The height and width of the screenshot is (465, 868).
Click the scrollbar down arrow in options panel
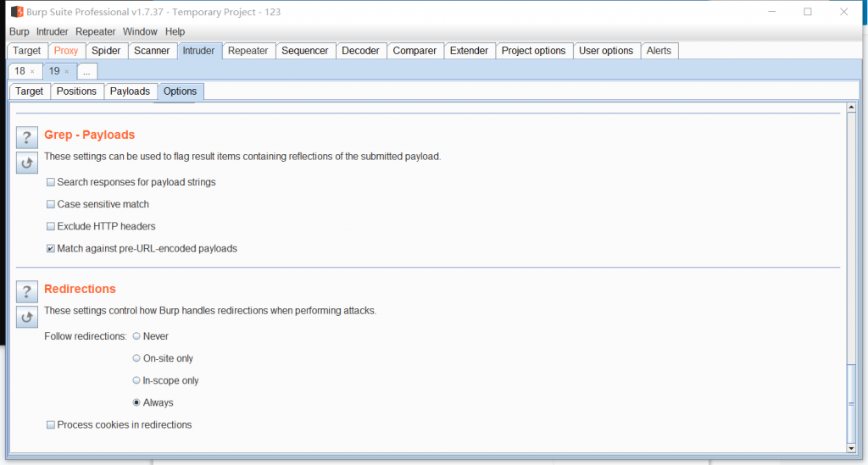851,446
